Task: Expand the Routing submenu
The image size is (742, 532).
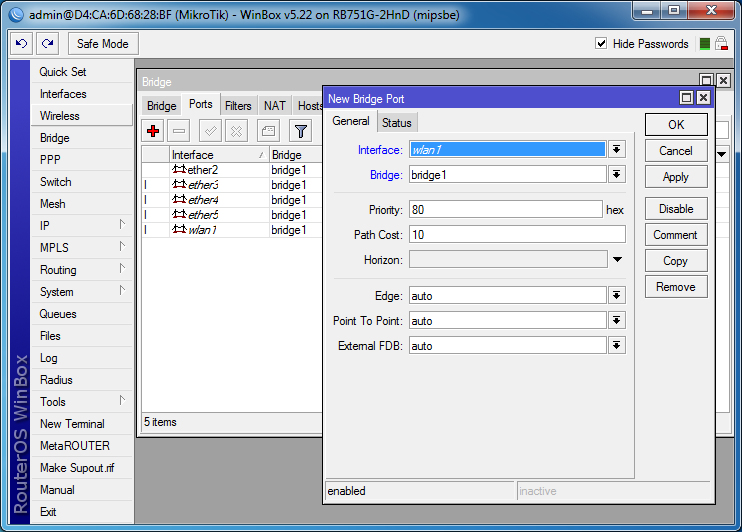Action: [x=122, y=269]
